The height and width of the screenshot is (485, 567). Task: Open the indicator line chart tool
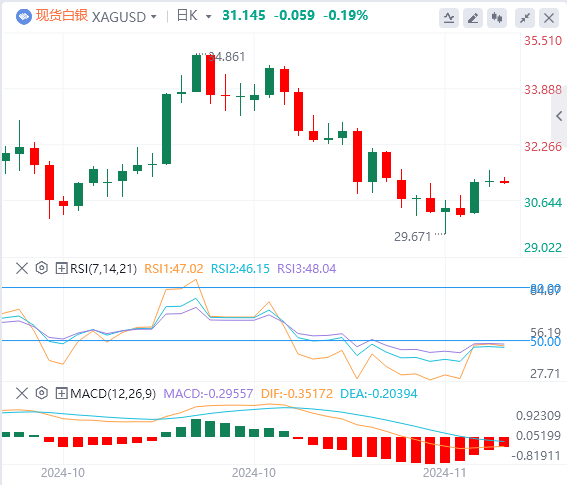tap(449, 18)
